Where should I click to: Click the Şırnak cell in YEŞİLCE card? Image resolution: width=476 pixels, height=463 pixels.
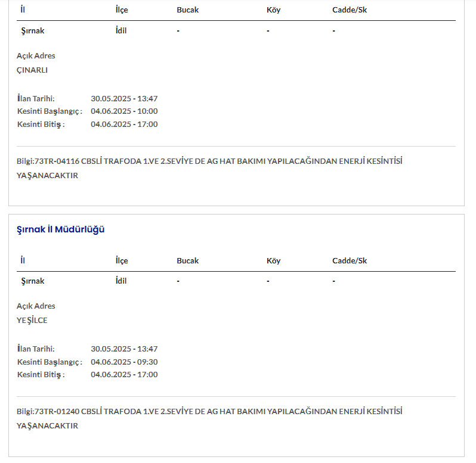coord(33,281)
